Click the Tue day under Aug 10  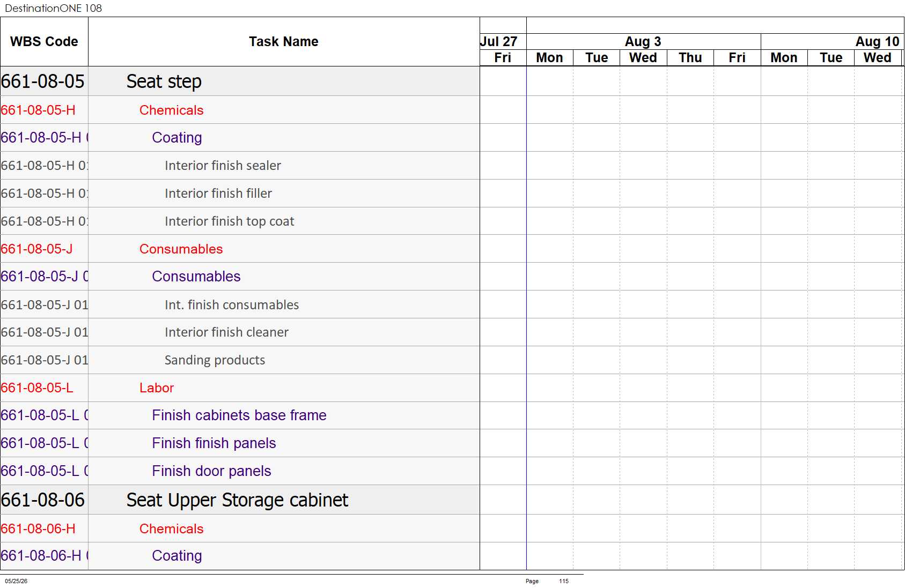(831, 58)
